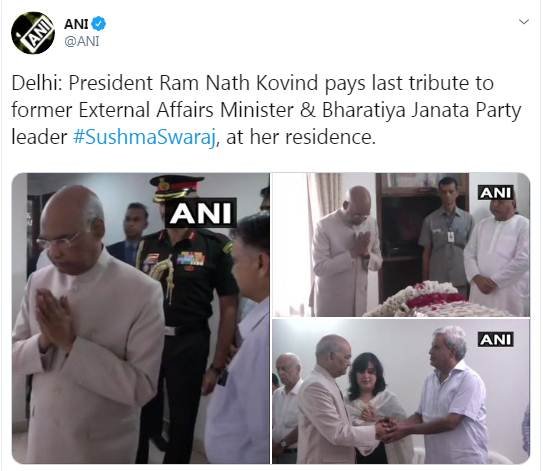The height and width of the screenshot is (471, 543).
Task: Open the #SushmaSwaraj hashtag
Action: [x=145, y=137]
